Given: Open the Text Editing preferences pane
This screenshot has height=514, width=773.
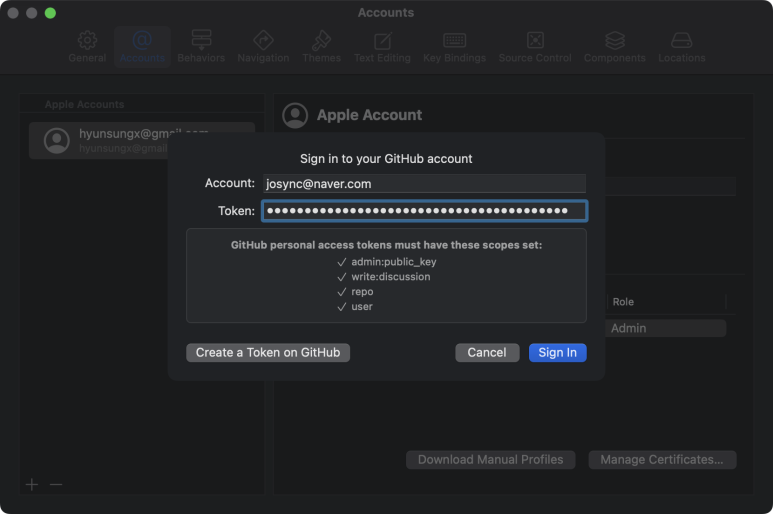Looking at the screenshot, I should pyautogui.click(x=382, y=47).
